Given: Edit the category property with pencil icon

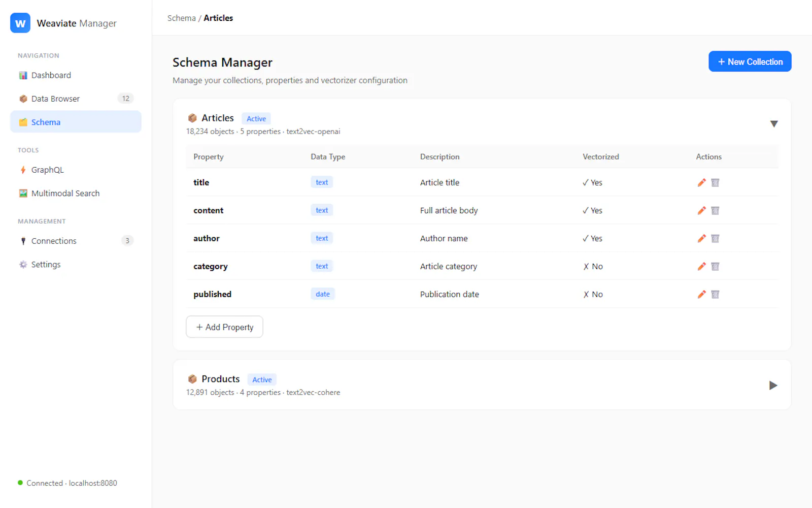Looking at the screenshot, I should [x=701, y=266].
